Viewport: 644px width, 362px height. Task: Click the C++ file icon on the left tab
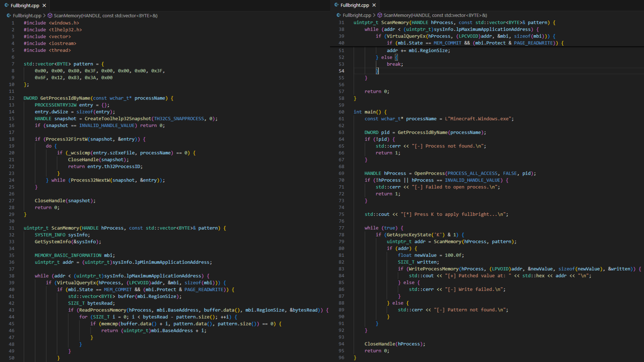(7, 5)
